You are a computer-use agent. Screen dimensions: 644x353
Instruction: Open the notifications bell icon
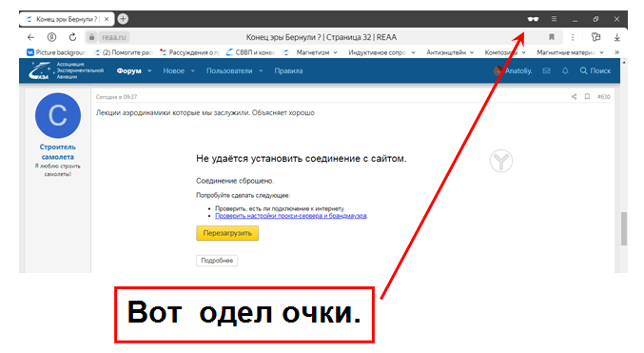click(565, 70)
